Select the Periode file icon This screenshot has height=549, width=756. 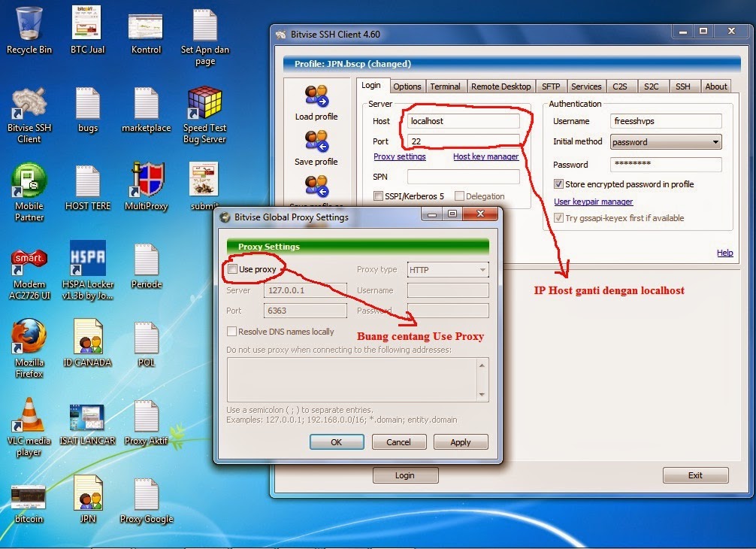click(x=147, y=265)
